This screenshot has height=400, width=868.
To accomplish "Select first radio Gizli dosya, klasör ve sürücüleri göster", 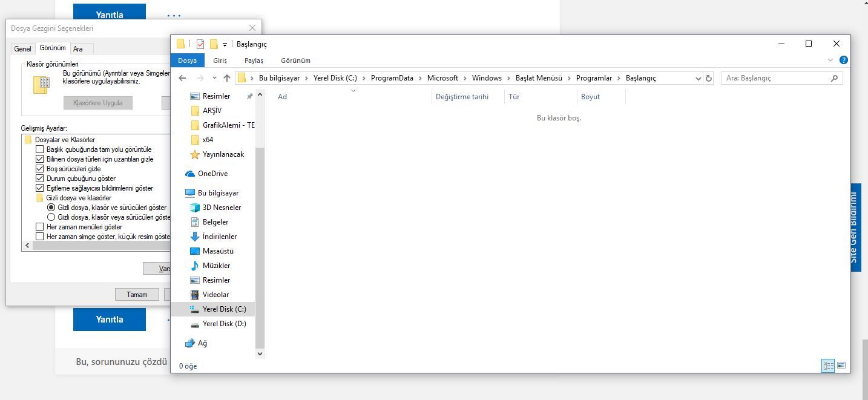I will tap(51, 208).
